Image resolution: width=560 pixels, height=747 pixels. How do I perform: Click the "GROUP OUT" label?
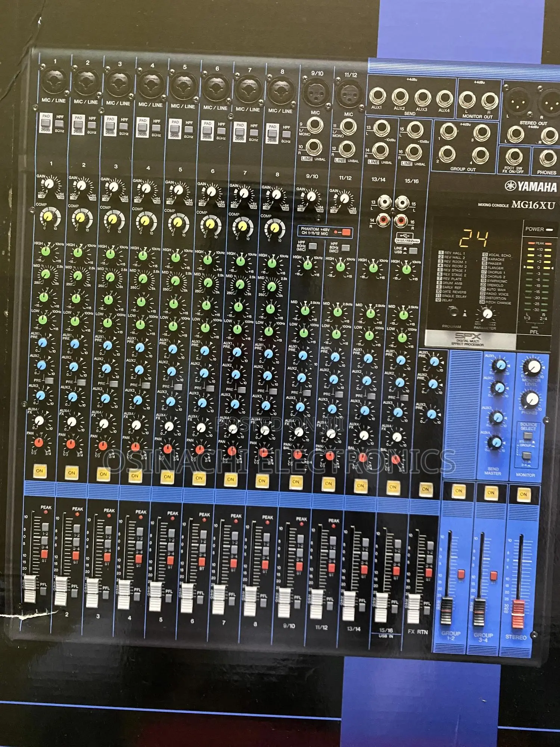coord(463,169)
